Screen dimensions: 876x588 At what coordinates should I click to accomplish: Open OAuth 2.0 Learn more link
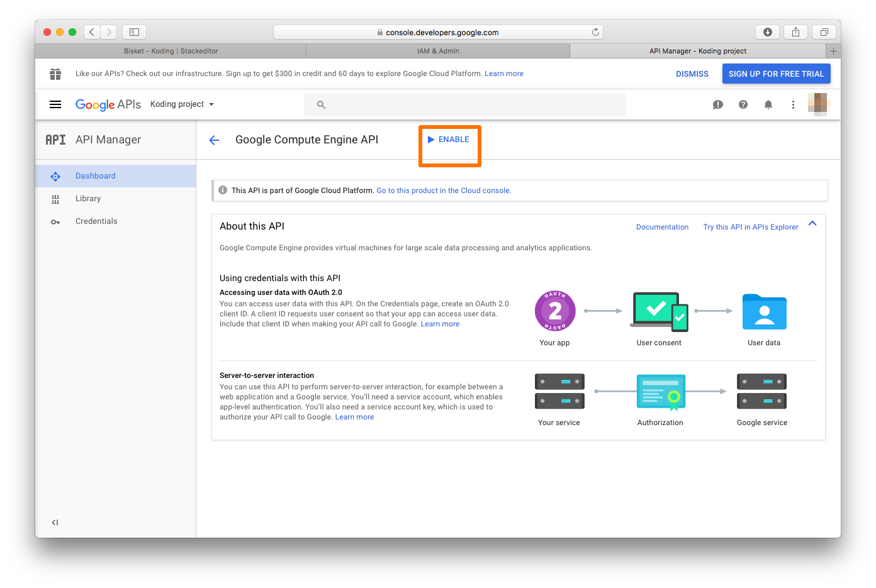click(x=440, y=324)
